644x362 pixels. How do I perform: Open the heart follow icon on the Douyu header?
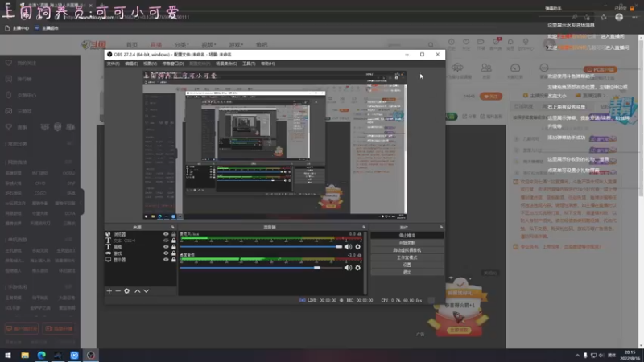click(466, 42)
